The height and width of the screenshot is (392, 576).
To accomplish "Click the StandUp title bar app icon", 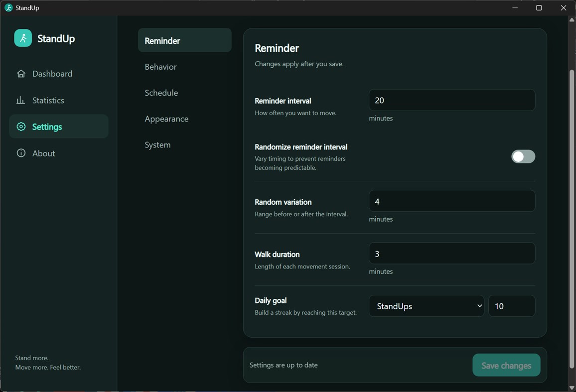I will pyautogui.click(x=8, y=7).
